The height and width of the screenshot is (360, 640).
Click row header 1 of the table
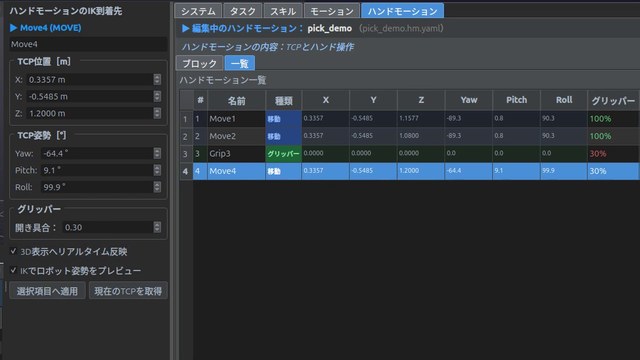click(x=186, y=119)
